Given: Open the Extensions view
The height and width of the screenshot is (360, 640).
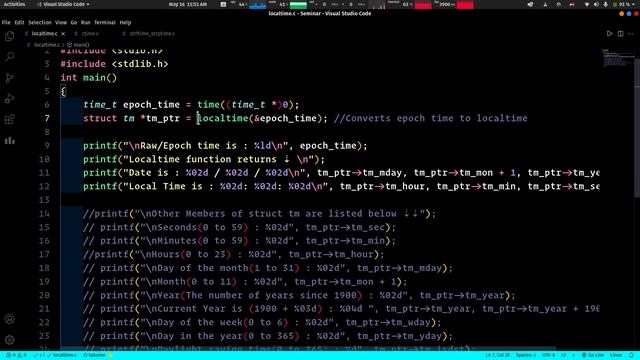Looking at the screenshot, I should click(x=9, y=120).
